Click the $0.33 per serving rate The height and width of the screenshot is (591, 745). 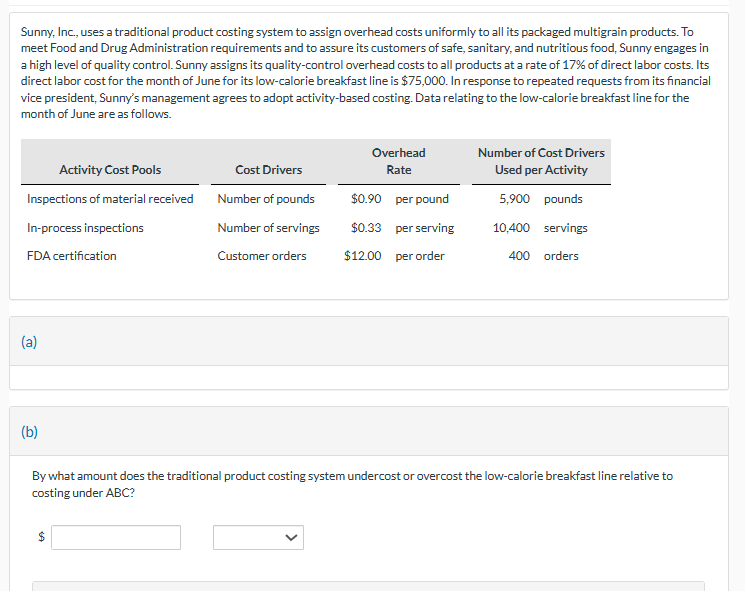[x=402, y=228]
